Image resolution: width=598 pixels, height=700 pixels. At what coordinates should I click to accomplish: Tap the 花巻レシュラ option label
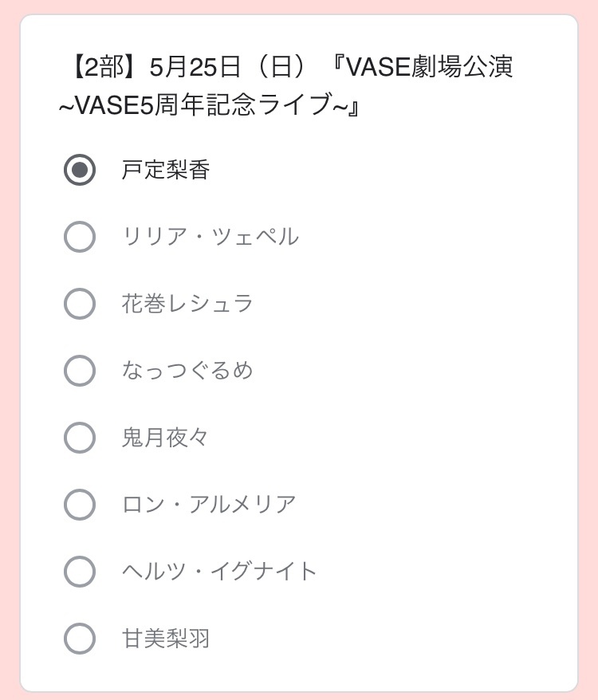coord(188,304)
